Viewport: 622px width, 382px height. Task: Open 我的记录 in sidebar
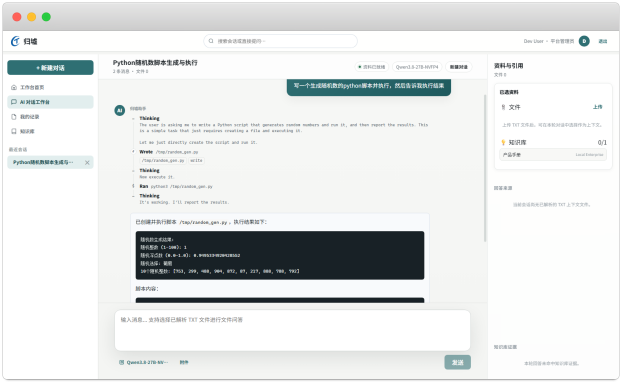[50, 117]
